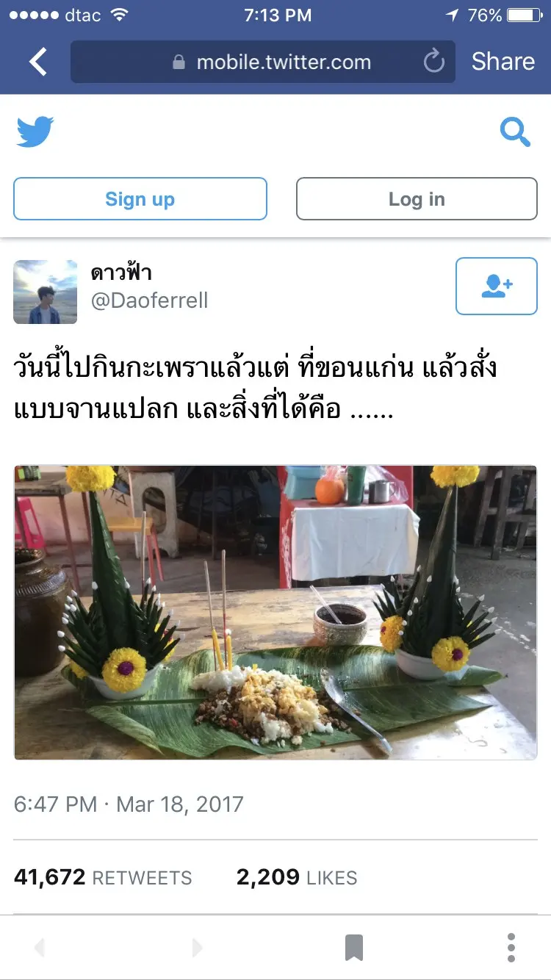Open Twitter search magnifier icon
The width and height of the screenshot is (551, 980).
pyautogui.click(x=515, y=132)
